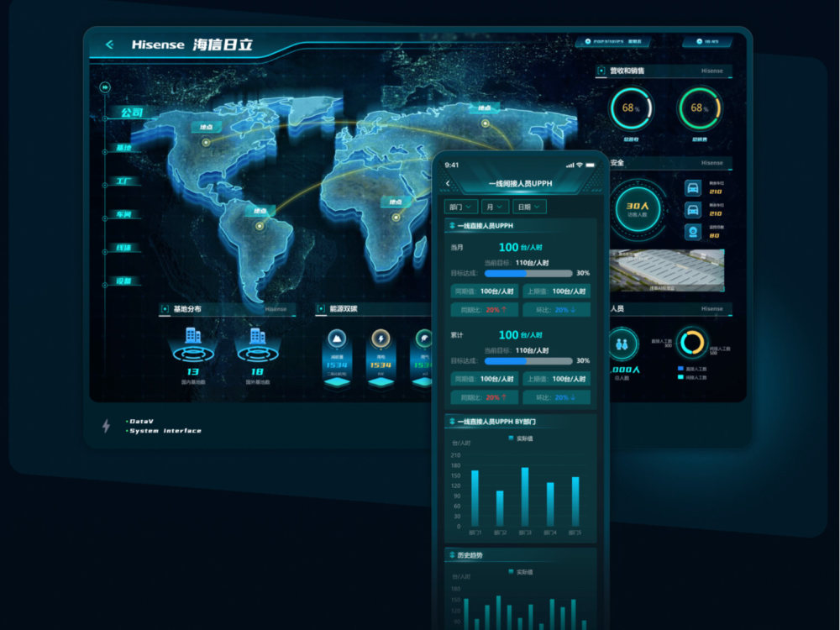
Task: Click the 同期比 20% card under 当月
Action: click(x=485, y=310)
